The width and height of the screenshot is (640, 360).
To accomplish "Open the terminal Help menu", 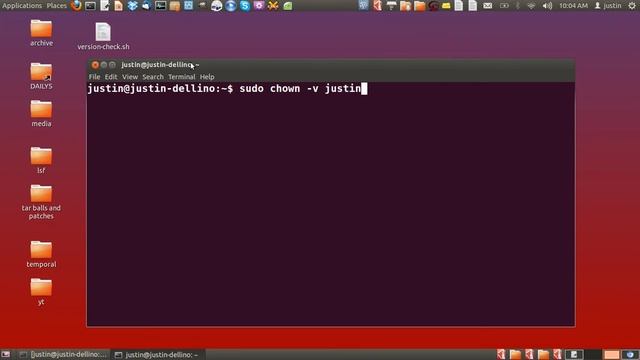I will [207, 77].
